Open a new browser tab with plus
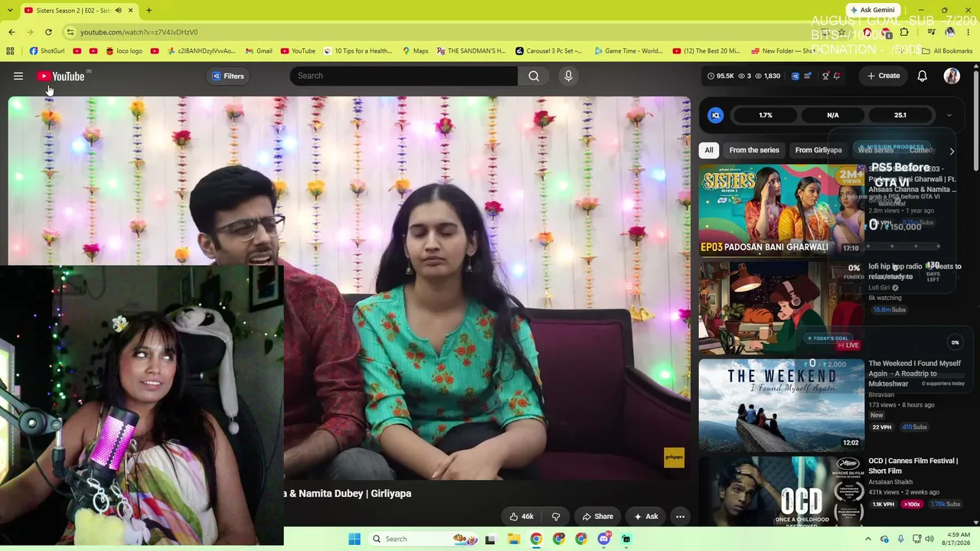Viewport: 980px width, 551px height. point(149,10)
